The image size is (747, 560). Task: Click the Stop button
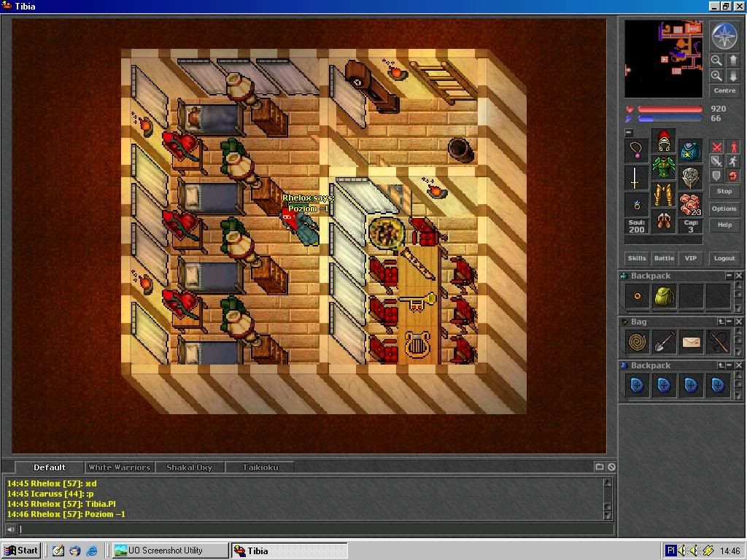724,191
